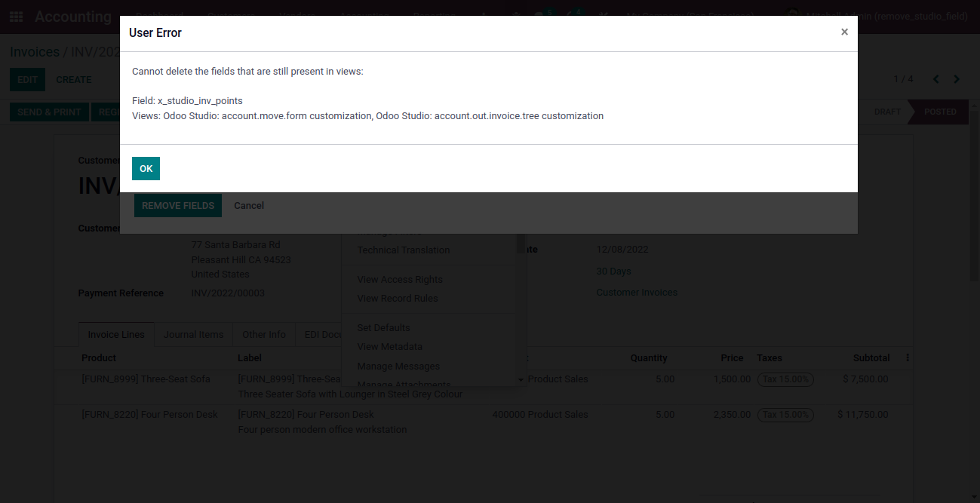Sort by the Product column header

[99, 357]
